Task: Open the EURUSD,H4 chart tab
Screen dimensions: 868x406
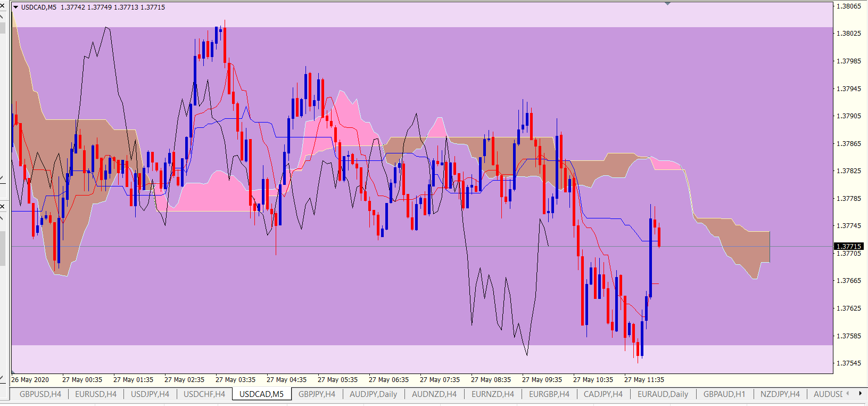Action: (x=96, y=394)
